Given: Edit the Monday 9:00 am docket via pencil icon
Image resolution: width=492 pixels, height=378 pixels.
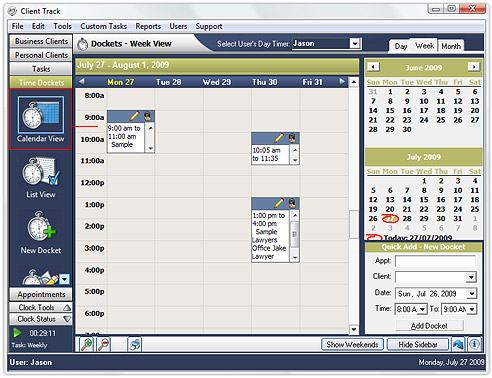Looking at the screenshot, I should click(x=135, y=116).
